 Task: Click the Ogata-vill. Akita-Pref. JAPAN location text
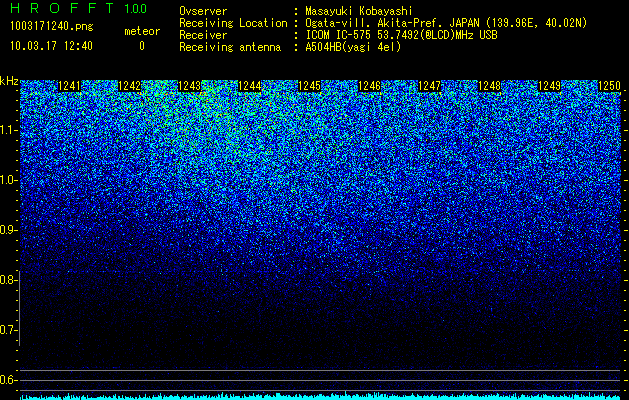point(446,23)
